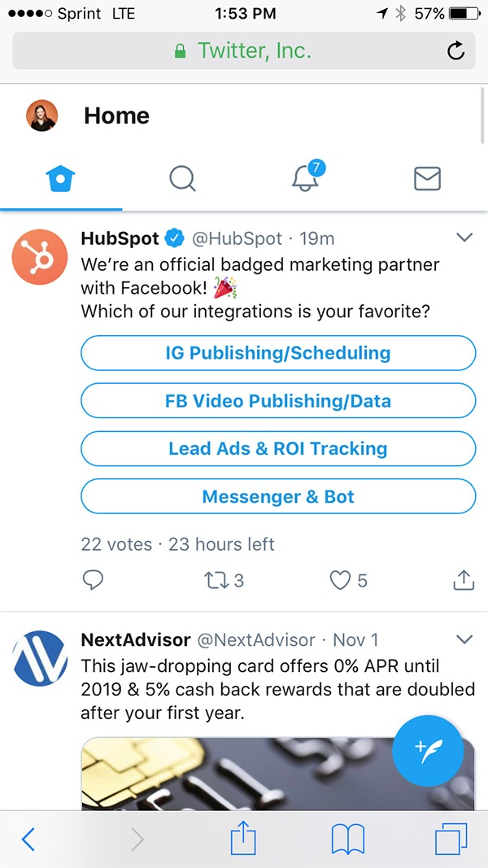Open the Safari share sheet
Screen dimensions: 488x868
(243, 839)
